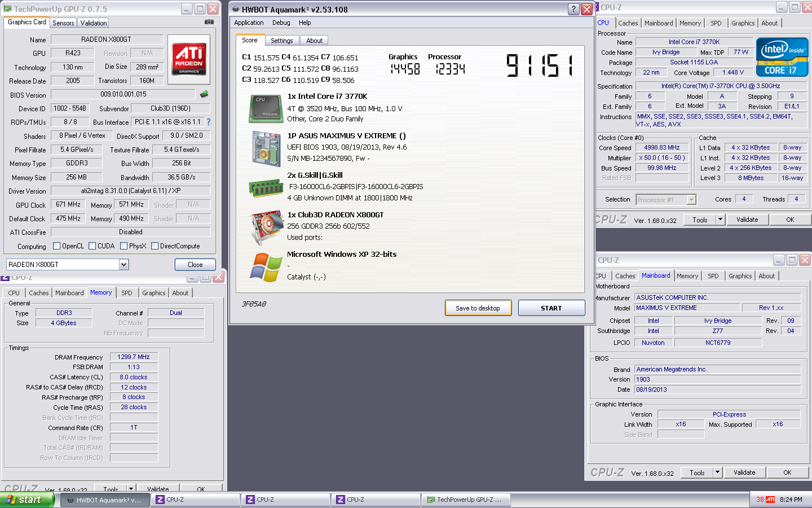The width and height of the screenshot is (812, 508).
Task: Select Caches tab in top CPU-Z window
Action: (x=628, y=23)
